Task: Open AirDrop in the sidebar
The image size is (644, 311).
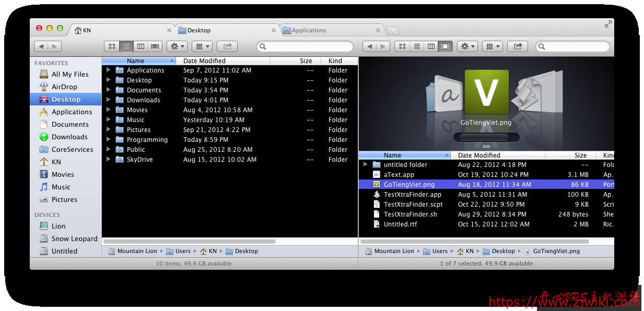Action: [64, 87]
